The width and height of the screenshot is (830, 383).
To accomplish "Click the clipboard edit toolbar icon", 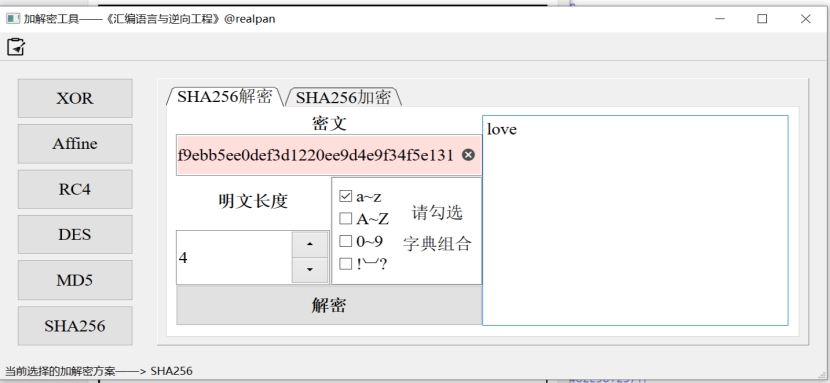I will pyautogui.click(x=16, y=47).
